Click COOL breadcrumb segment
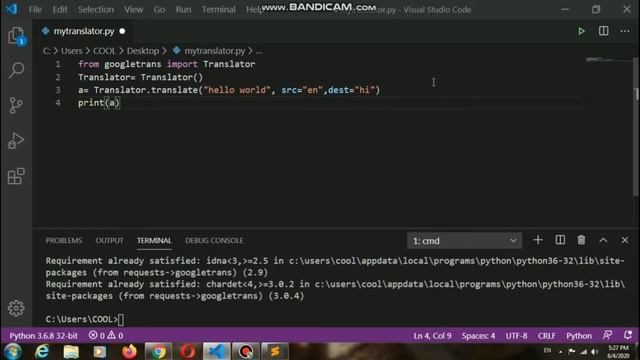This screenshot has width=640, height=360. 104,51
